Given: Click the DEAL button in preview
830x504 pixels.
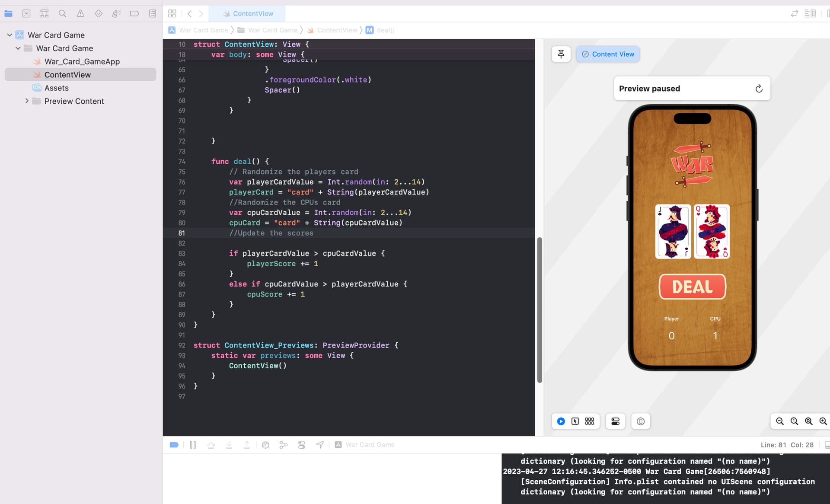Looking at the screenshot, I should [692, 287].
